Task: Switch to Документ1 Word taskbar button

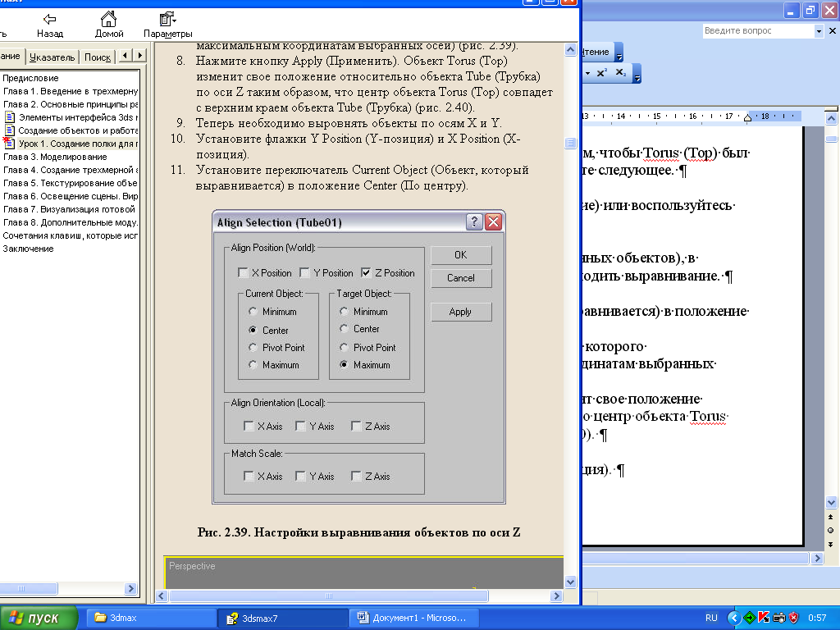Action: coord(413,618)
